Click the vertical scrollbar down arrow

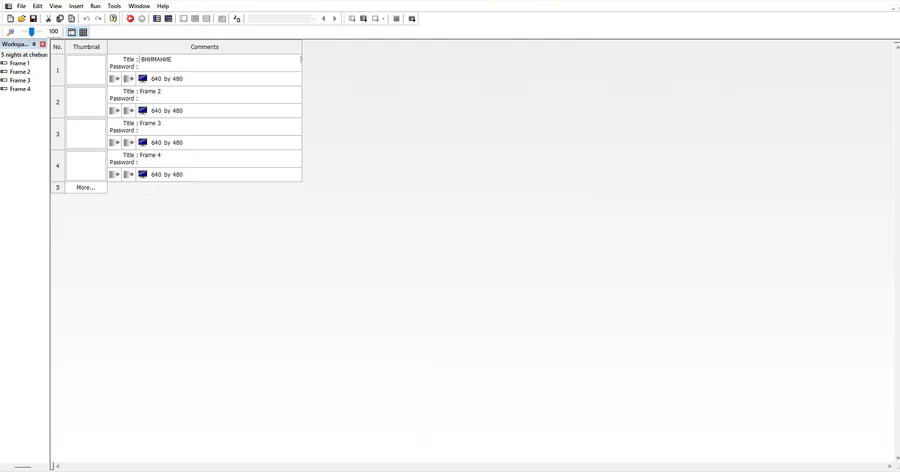click(x=897, y=458)
